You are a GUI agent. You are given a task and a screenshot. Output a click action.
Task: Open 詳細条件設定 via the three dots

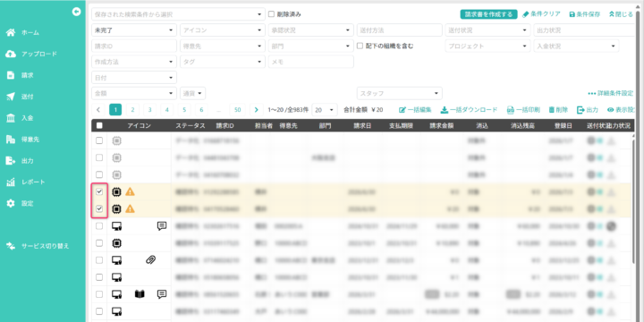tap(592, 94)
